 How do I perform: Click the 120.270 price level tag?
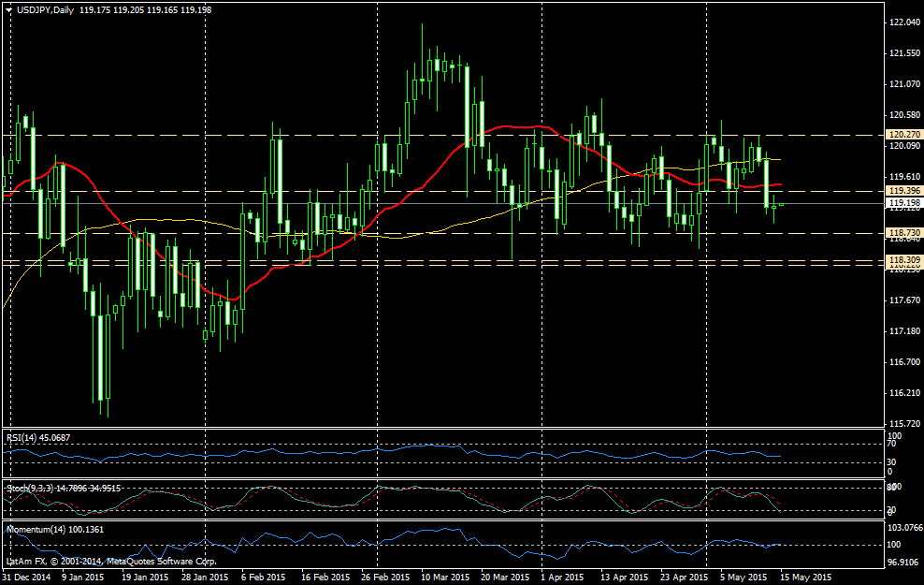coord(902,135)
